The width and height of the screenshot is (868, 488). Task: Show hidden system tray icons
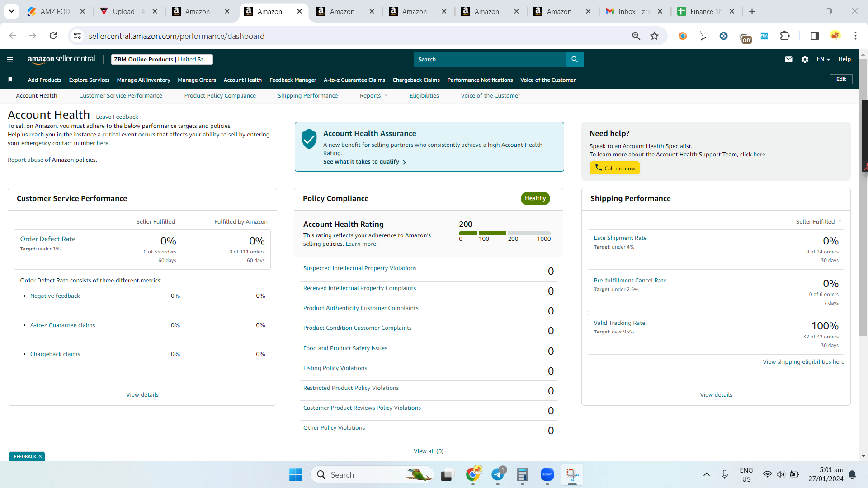tap(706, 474)
